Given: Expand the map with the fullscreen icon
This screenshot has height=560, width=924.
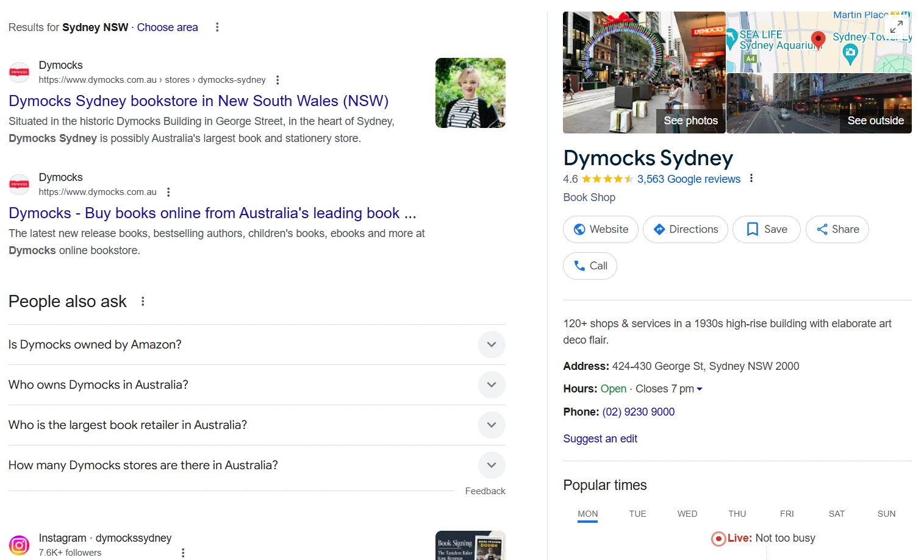Looking at the screenshot, I should coord(897,27).
